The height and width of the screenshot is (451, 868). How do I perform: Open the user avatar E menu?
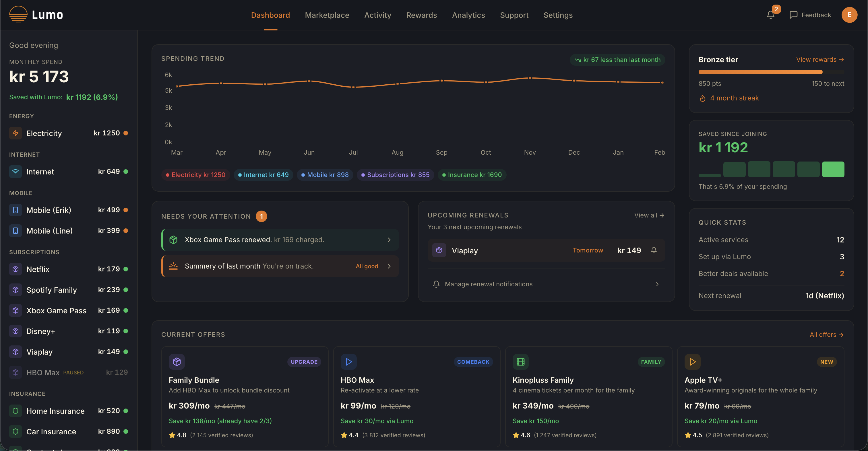[x=849, y=15]
